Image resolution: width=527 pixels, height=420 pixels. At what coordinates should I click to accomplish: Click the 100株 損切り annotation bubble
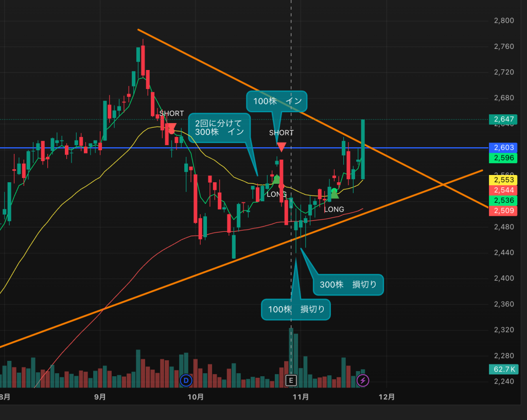coord(296,309)
